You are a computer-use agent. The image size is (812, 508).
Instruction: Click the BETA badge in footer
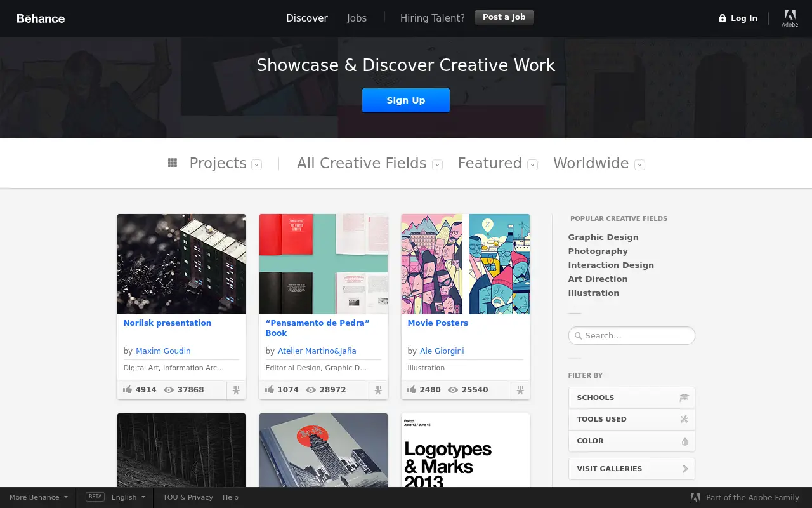(95, 497)
